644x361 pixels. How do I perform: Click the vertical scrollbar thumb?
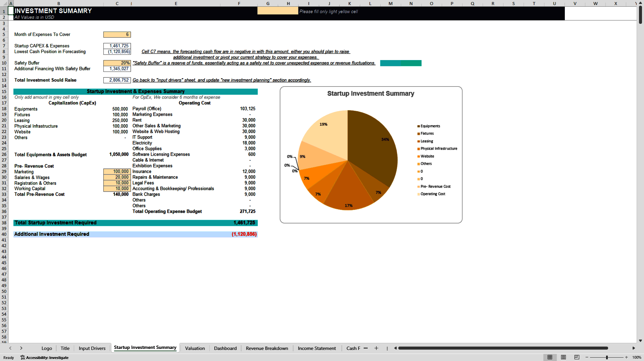[x=640, y=15]
